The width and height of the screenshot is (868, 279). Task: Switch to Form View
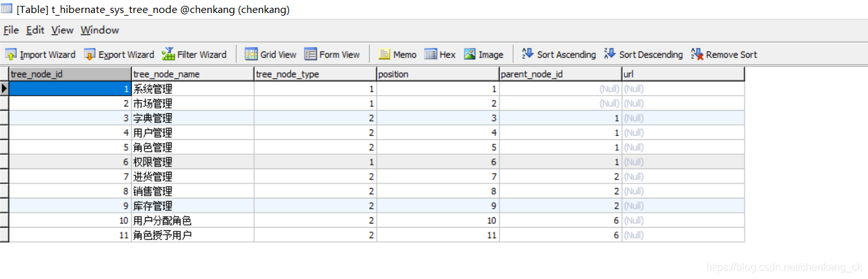(332, 55)
